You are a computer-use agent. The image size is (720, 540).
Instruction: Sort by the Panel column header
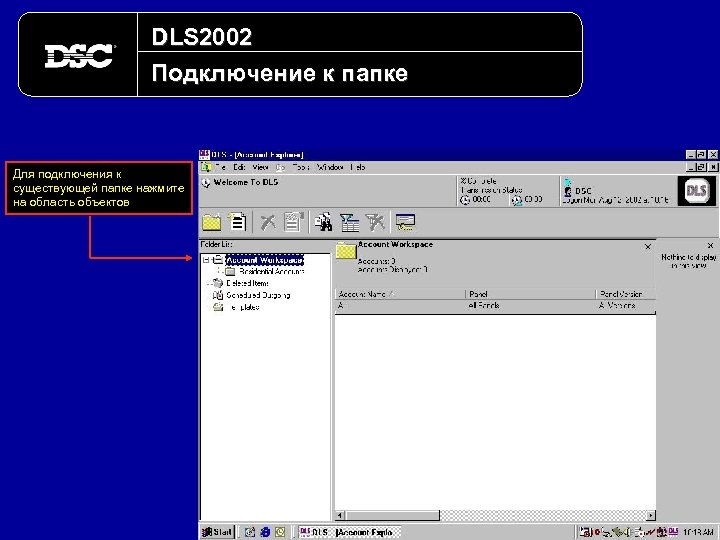point(530,294)
